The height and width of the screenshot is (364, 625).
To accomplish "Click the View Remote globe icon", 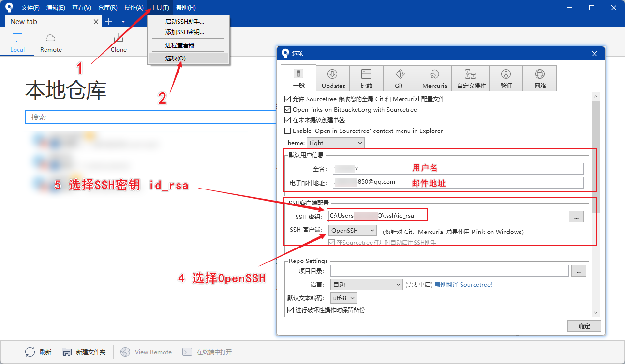I will (126, 352).
